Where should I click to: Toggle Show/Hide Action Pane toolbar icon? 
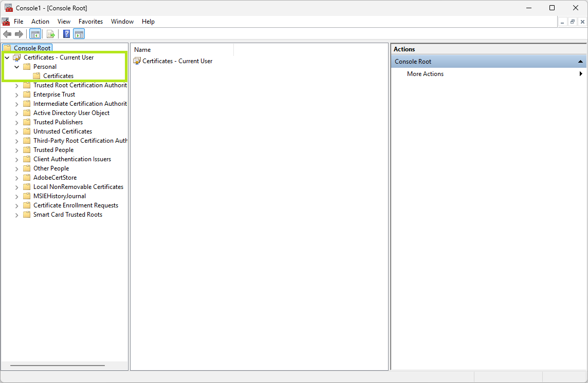[79, 34]
